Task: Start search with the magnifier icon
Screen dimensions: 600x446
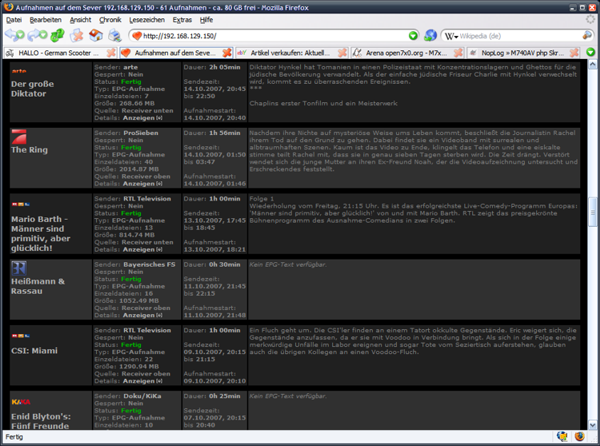Action: pyautogui.click(x=587, y=36)
